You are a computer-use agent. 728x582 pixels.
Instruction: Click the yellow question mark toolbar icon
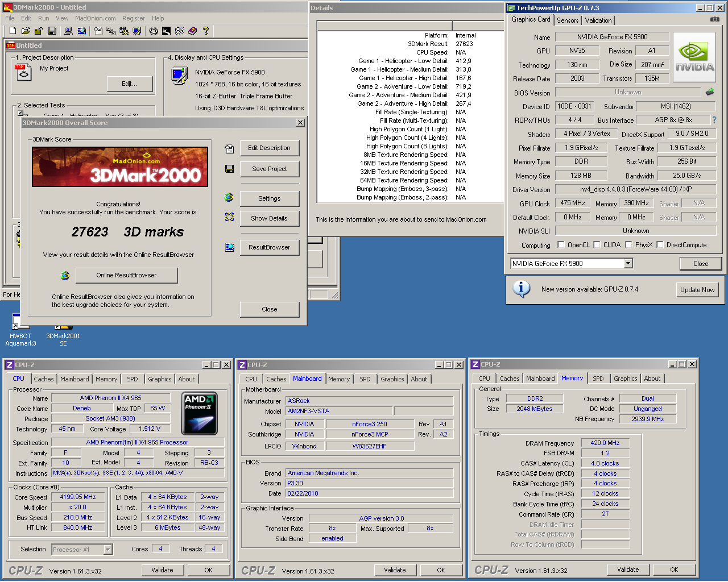click(205, 31)
